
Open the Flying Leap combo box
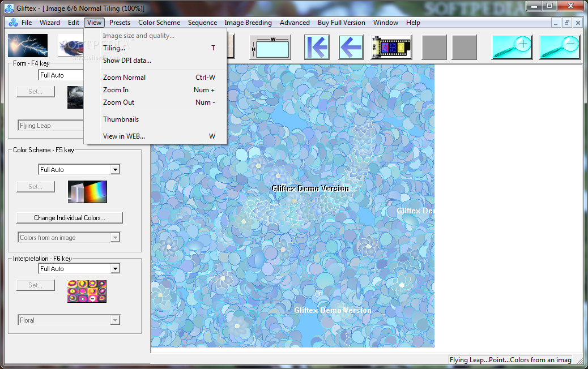point(50,126)
